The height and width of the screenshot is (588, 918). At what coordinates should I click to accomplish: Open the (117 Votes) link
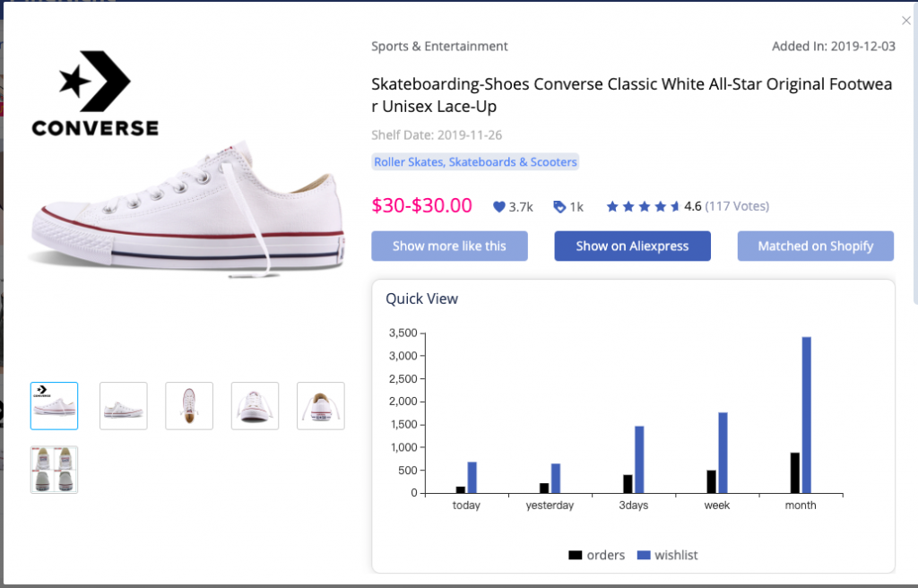[x=737, y=206]
